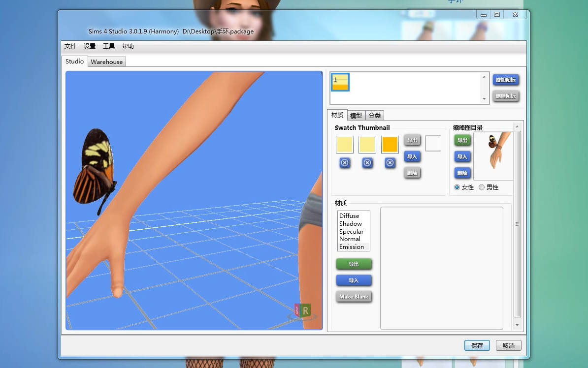Image resolution: width=588 pixels, height=368 pixels.
Task: Open the orange swatch color
Action: click(390, 145)
